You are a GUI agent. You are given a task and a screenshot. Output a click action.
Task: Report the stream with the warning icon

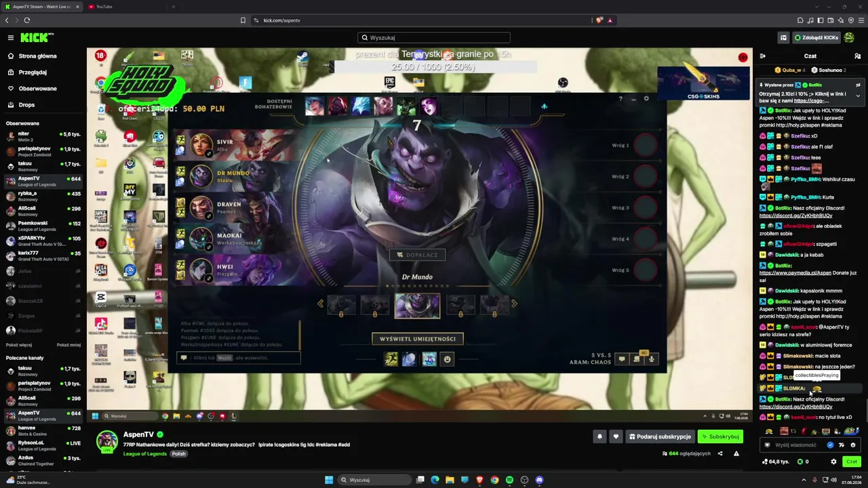point(736,453)
